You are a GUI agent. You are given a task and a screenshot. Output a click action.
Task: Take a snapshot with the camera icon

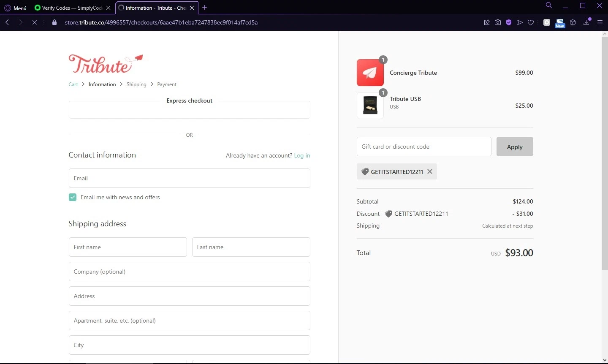(x=498, y=22)
